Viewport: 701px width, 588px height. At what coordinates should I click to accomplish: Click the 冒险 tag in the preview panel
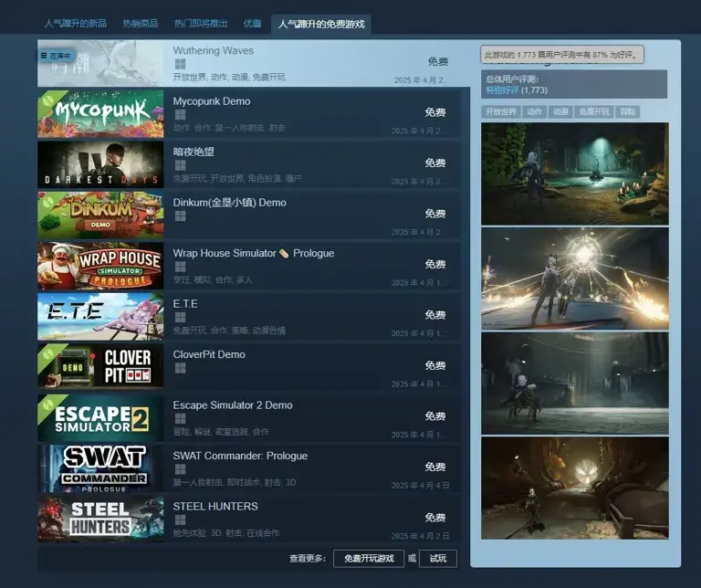pos(628,112)
